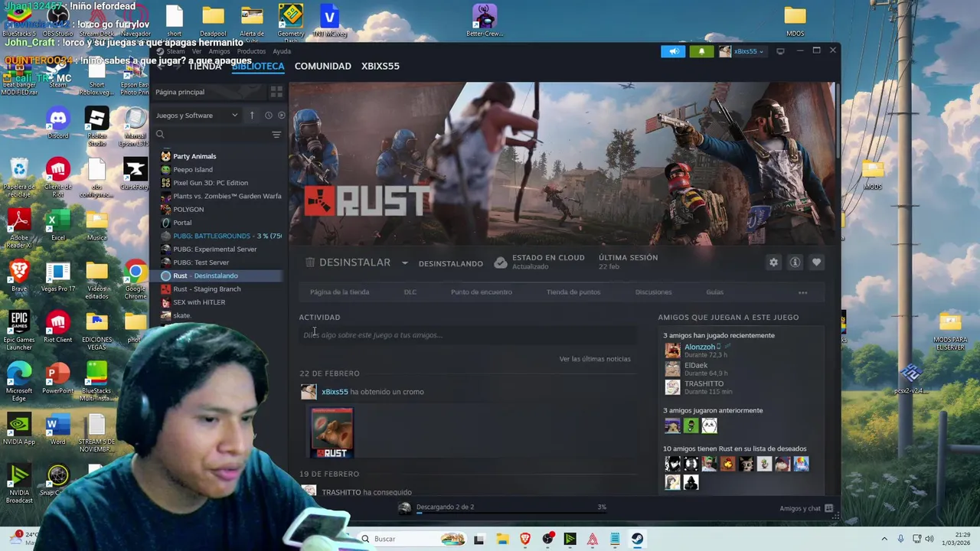Viewport: 980px width, 551px height.
Task: Show Rust game info panel
Action: pos(795,262)
